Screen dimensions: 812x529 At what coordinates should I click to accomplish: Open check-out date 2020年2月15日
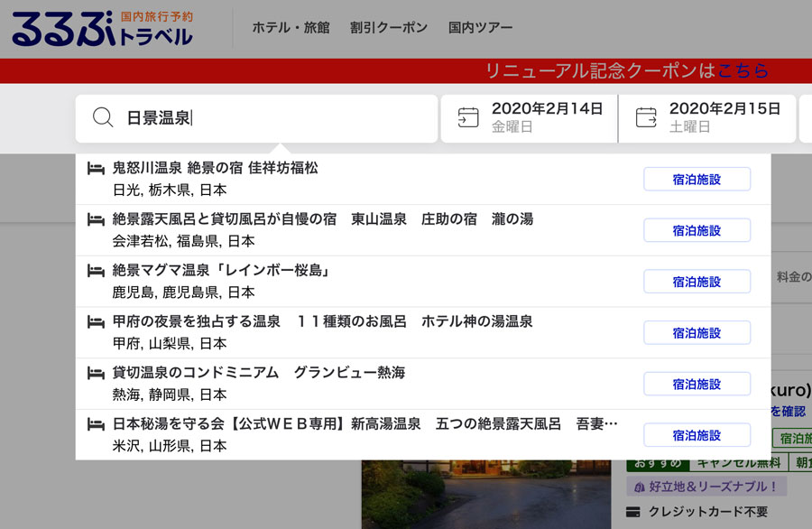pyautogui.click(x=707, y=118)
